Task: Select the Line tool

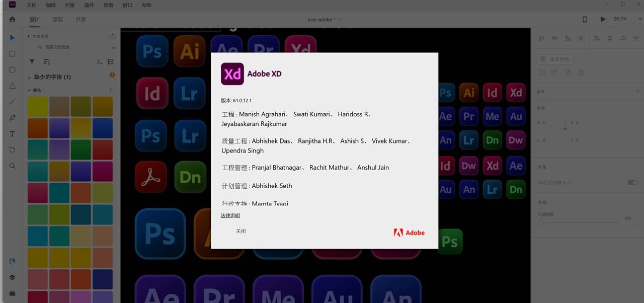Action: click(13, 102)
